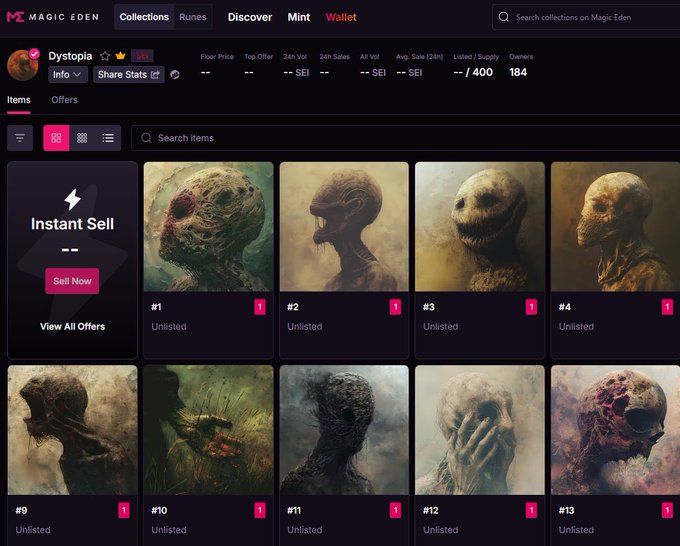This screenshot has height=546, width=680.
Task: Open the Wallet page
Action: tap(341, 17)
